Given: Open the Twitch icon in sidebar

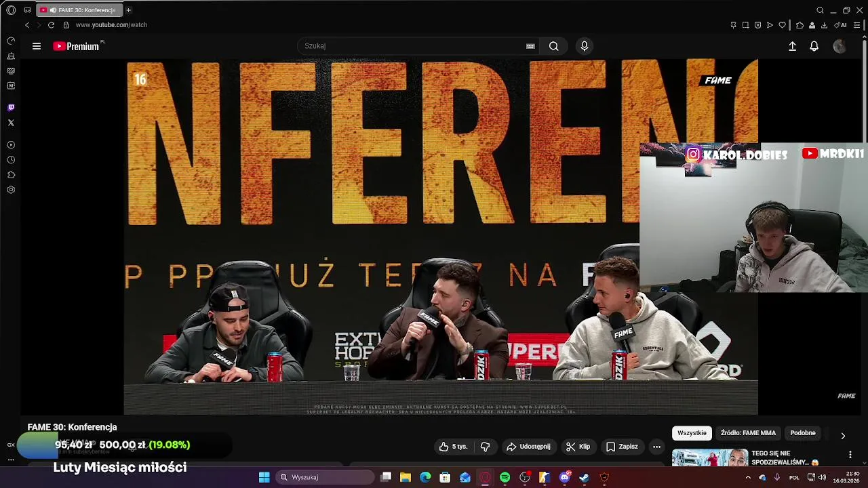Looking at the screenshot, I should click(x=11, y=108).
